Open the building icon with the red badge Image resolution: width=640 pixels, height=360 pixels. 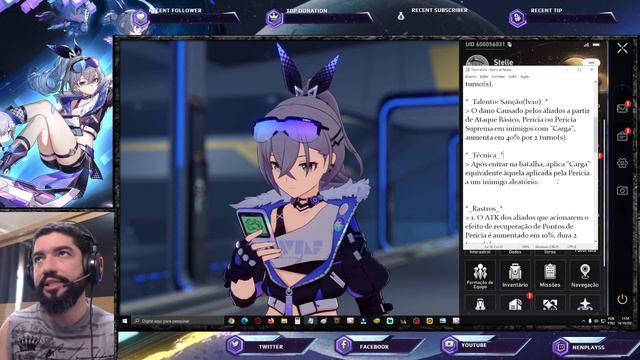515,304
